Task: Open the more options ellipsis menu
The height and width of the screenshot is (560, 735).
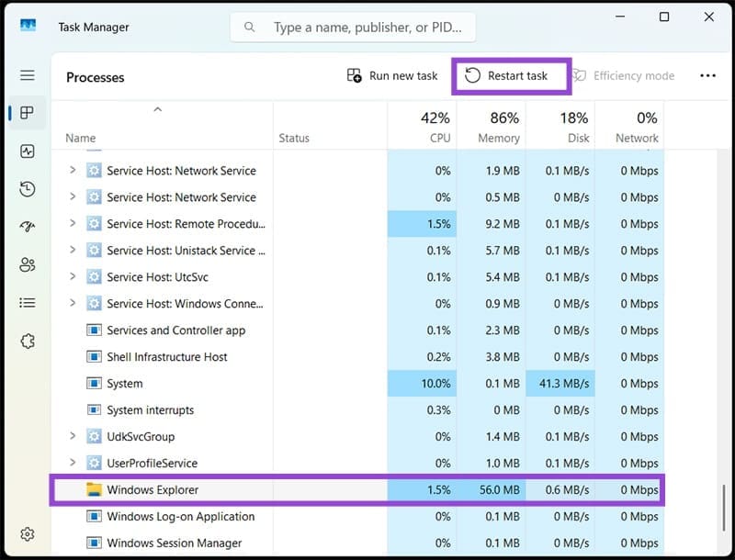Action: (x=706, y=75)
